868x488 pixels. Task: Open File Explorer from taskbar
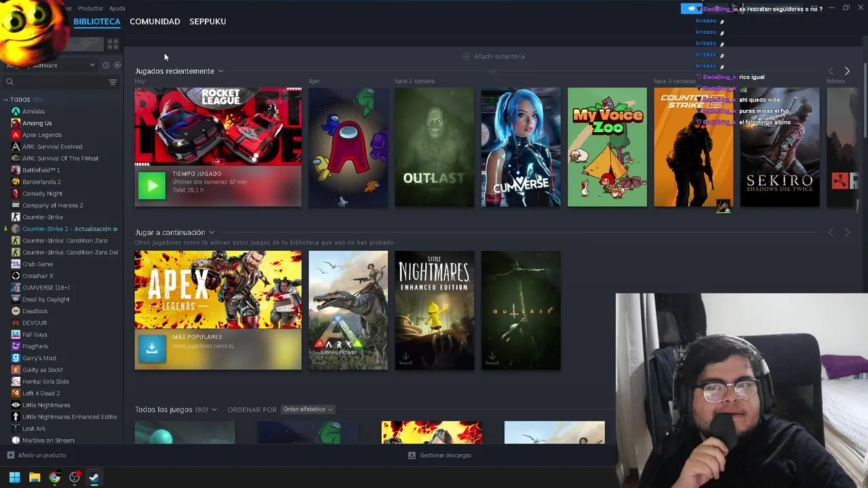coord(35,478)
